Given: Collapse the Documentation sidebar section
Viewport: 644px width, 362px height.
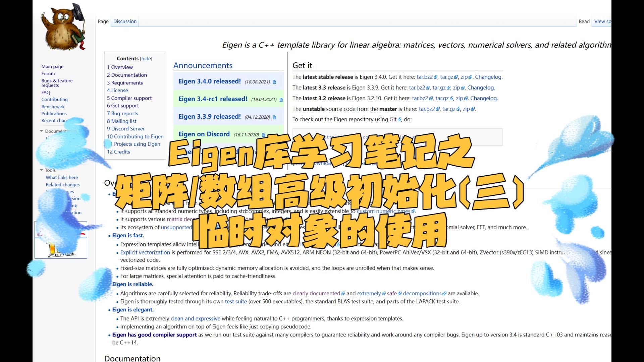Looking at the screenshot, I should (x=42, y=131).
